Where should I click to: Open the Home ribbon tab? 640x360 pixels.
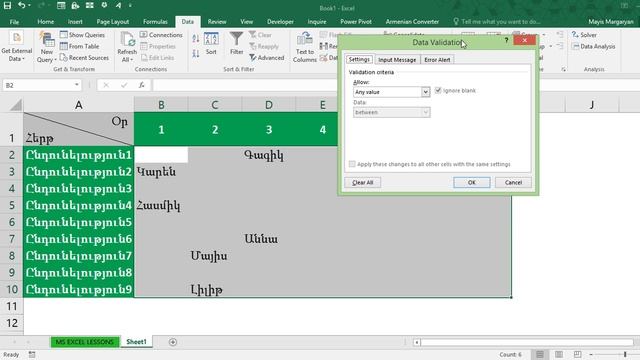coord(45,22)
